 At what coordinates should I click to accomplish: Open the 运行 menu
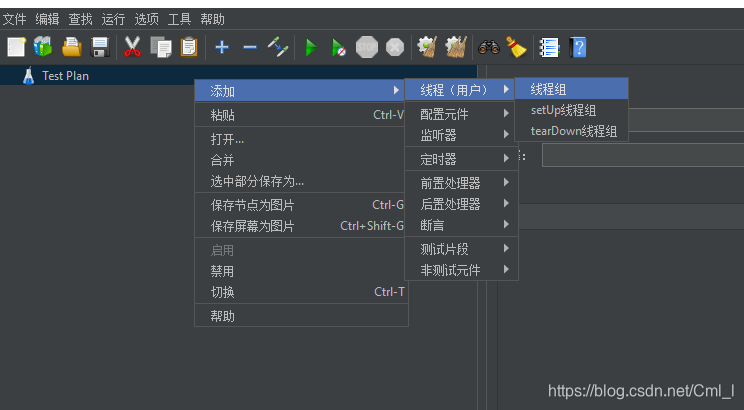pyautogui.click(x=113, y=19)
